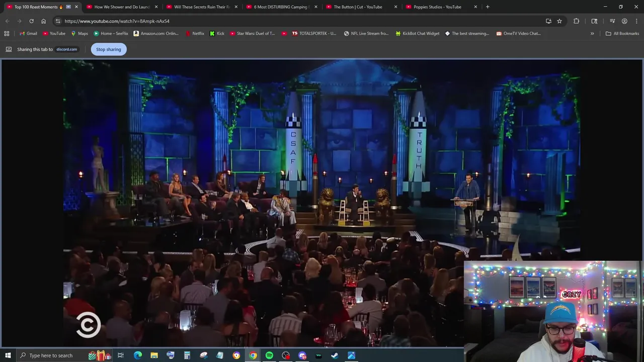Screen dimensions: 644x362
Task: Click the gift boxes search highlight icon
Action: tap(100, 355)
